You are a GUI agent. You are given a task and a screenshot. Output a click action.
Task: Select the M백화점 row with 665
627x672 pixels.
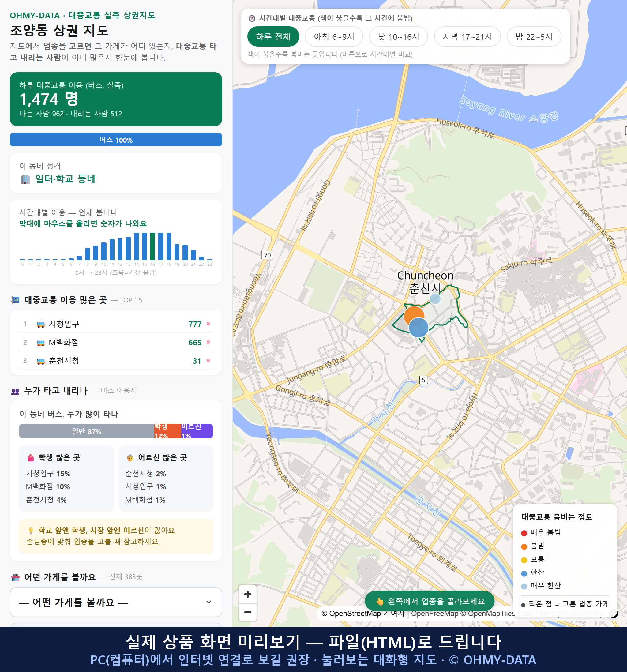116,342
